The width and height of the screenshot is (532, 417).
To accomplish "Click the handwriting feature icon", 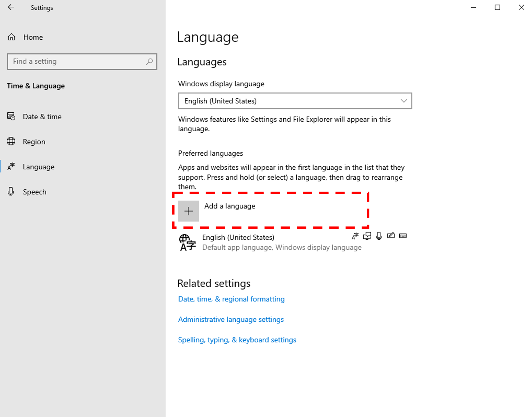I will click(x=390, y=235).
